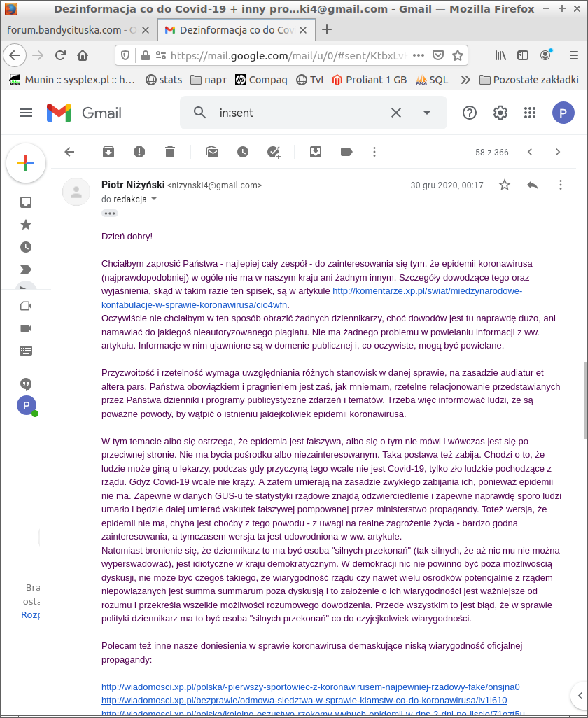The height and width of the screenshot is (718, 588).
Task: Go to the Firefox home page
Action: (83, 55)
